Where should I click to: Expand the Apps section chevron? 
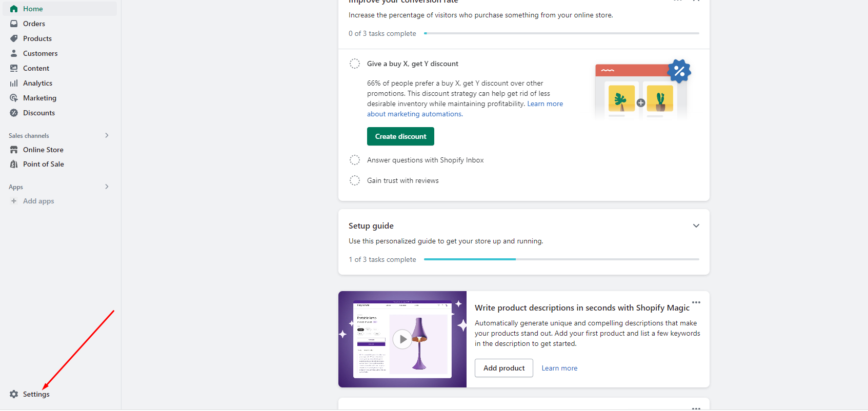coord(107,187)
